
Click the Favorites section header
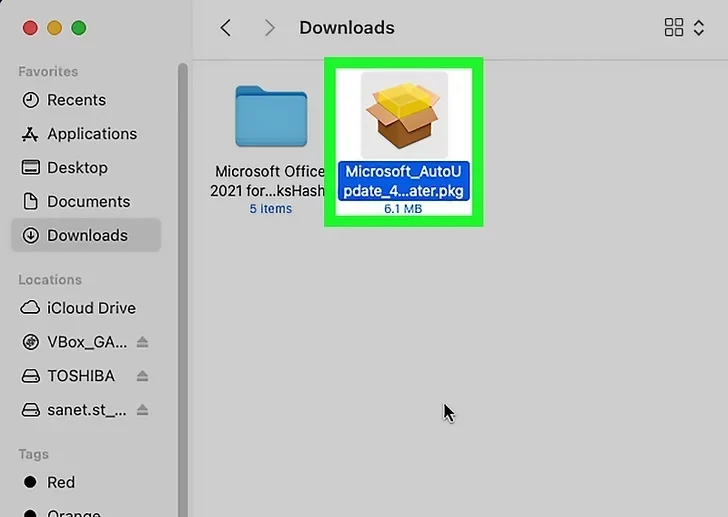tap(48, 71)
